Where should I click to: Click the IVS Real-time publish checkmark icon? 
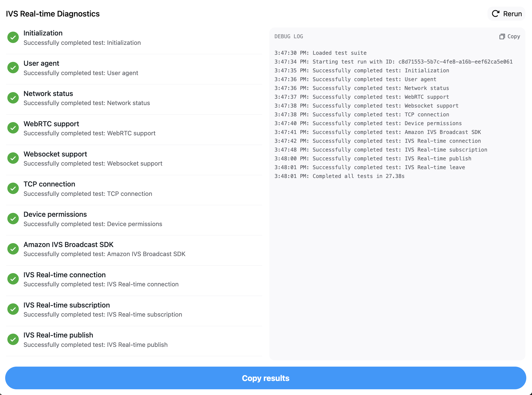click(13, 339)
